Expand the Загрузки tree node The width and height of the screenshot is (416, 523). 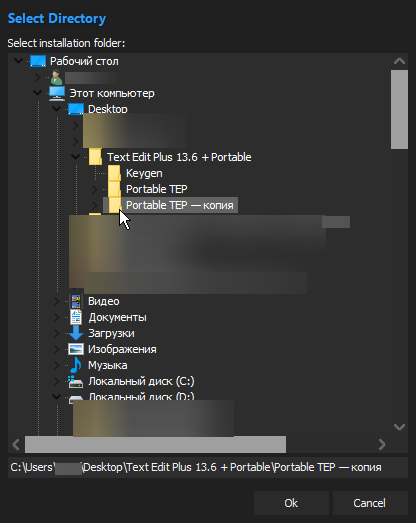57,333
